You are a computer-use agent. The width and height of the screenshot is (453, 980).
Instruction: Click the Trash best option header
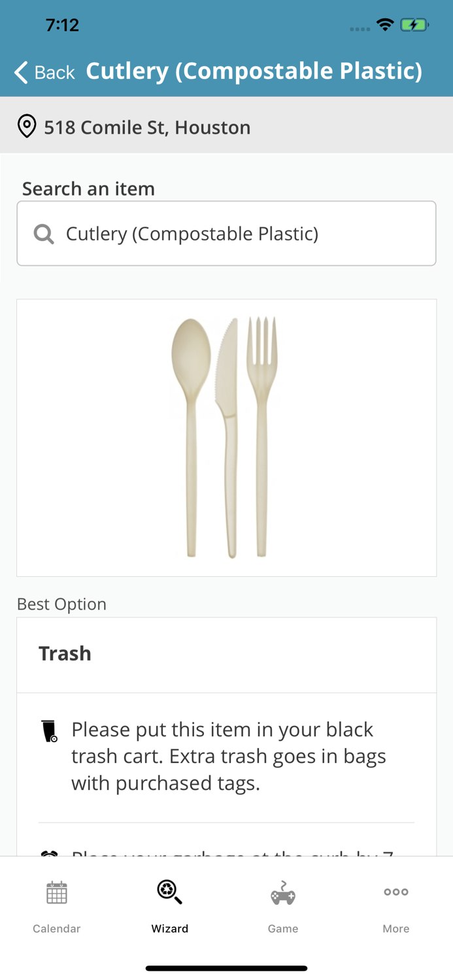coord(65,653)
